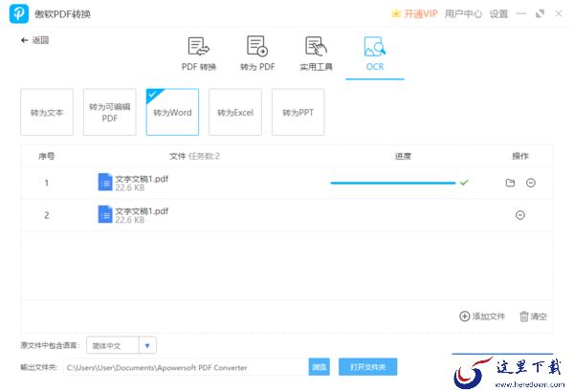Screen dimensions: 574x392
Task: Click the 进度 column header
Action: click(x=403, y=156)
